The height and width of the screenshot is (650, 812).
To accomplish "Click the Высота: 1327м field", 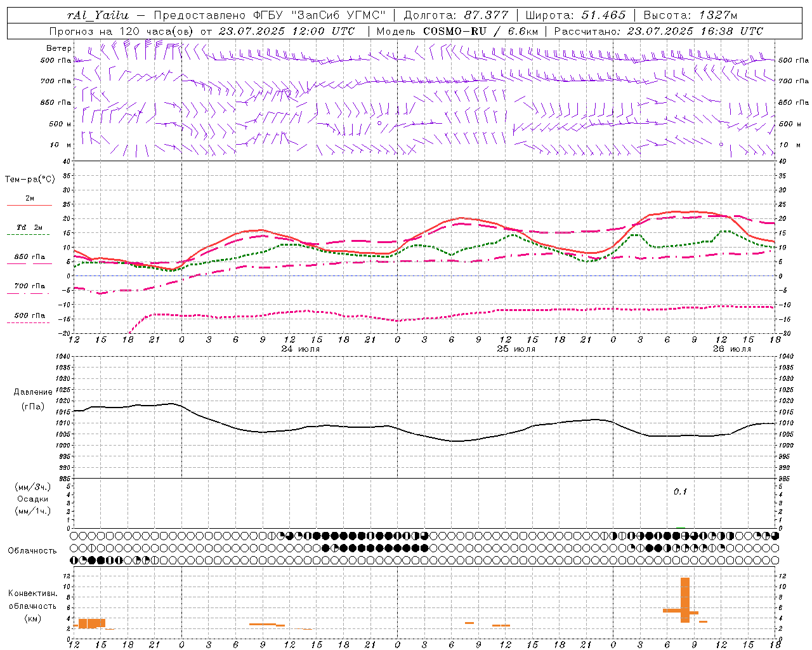I will [690, 15].
